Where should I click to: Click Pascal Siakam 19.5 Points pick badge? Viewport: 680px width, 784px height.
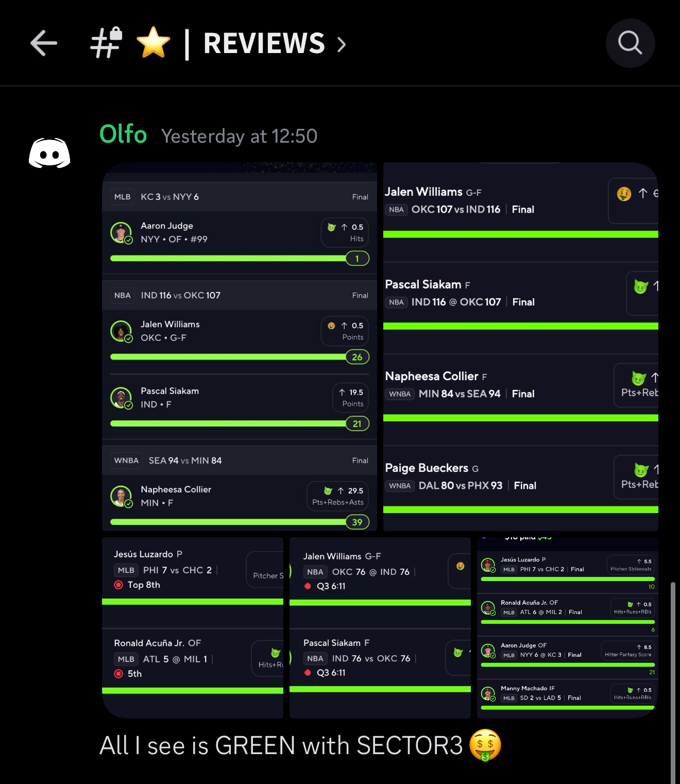click(350, 398)
